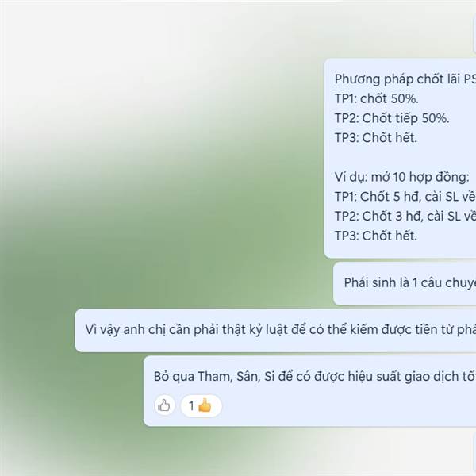This screenshot has height=476, width=476.
Task: Click the 'Phương pháp chốt lãi PS' heading line
Action: pyautogui.click(x=405, y=79)
